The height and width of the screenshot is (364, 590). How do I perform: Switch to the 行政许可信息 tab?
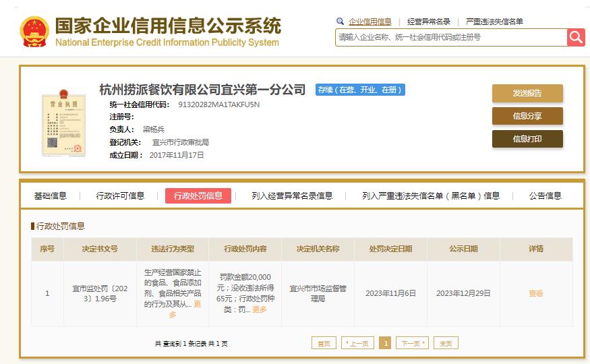[120, 196]
